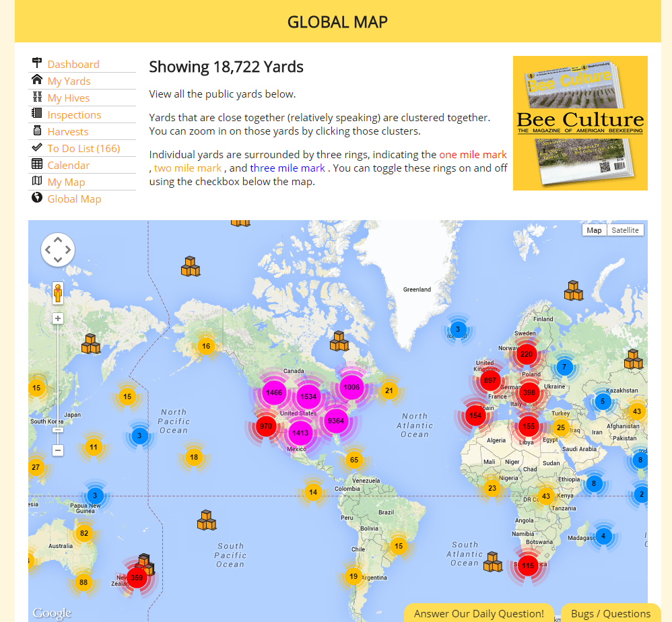Viewport: 672px width, 622px height.
Task: Open My Hives from the sidebar
Action: point(68,98)
